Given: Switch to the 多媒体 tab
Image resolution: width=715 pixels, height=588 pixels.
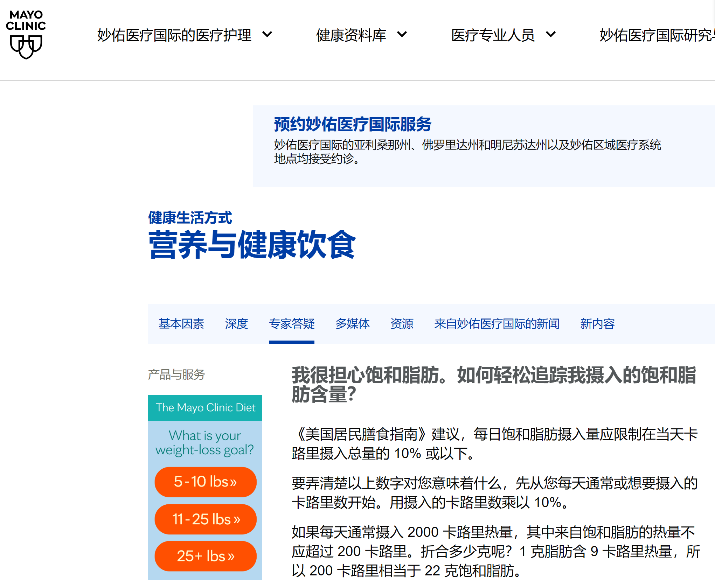Looking at the screenshot, I should pos(352,324).
